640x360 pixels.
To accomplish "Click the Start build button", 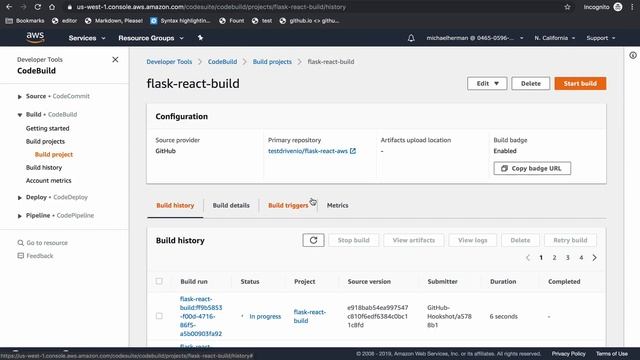I will 580,83.
